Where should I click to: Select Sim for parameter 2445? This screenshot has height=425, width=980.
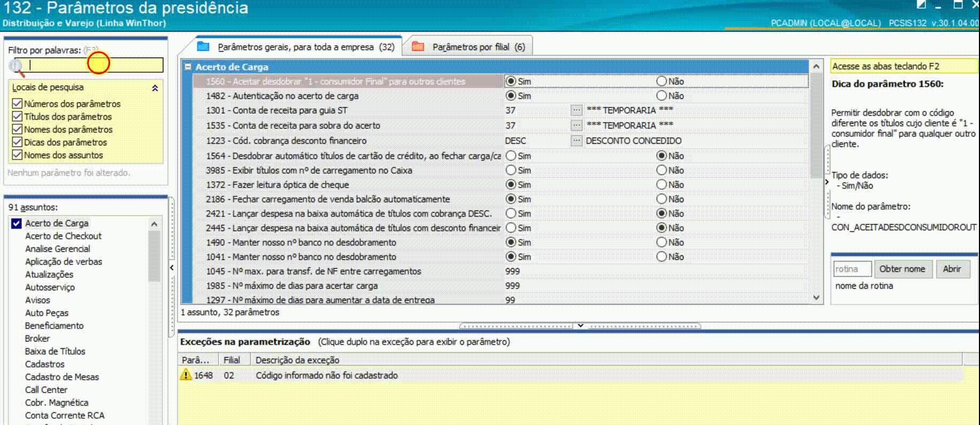click(x=511, y=228)
